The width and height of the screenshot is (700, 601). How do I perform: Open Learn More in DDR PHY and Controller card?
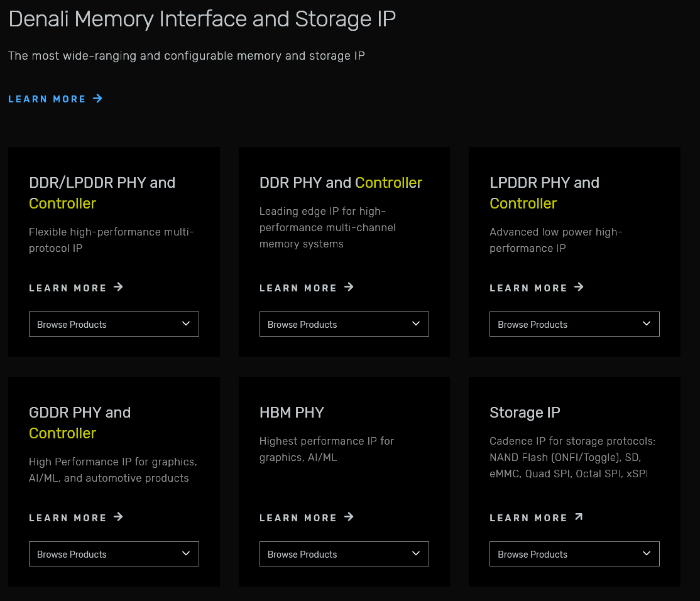[x=307, y=288]
